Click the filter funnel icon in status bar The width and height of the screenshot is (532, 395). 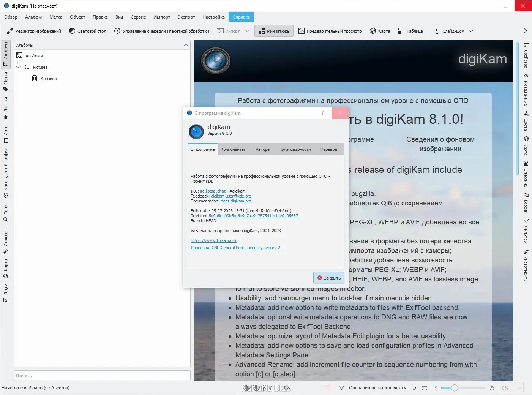tap(341, 388)
